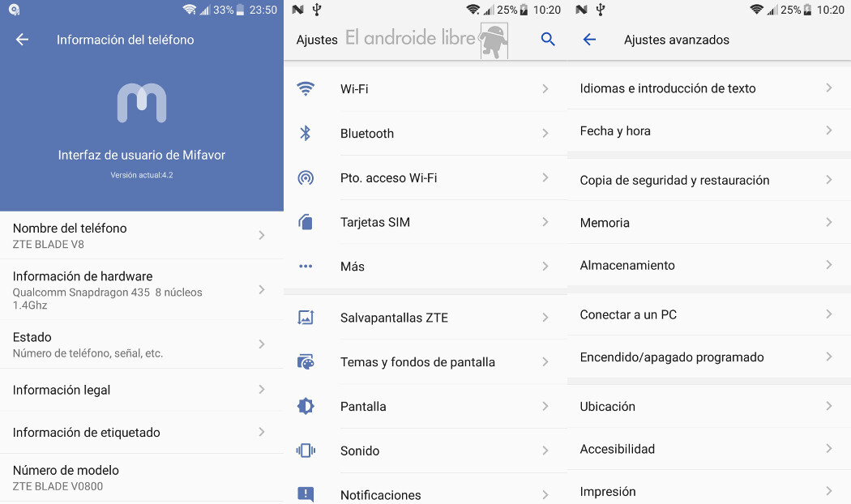Tap ZTE BLADE V8 phone name

coord(49,244)
